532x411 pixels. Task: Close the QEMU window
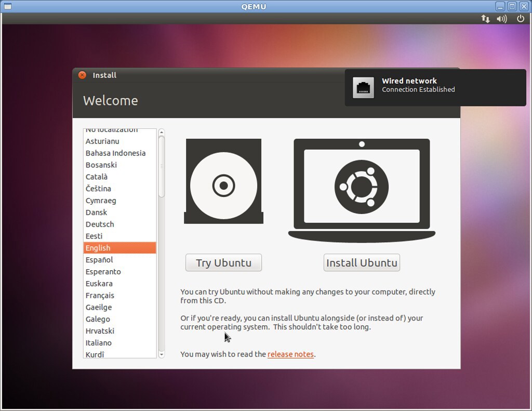524,6
